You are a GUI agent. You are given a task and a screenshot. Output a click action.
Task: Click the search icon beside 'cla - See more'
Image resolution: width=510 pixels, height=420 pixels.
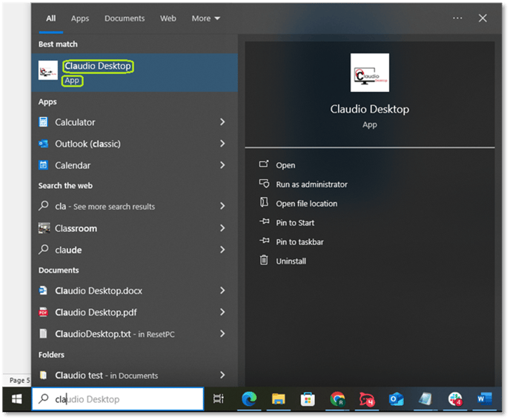point(43,206)
